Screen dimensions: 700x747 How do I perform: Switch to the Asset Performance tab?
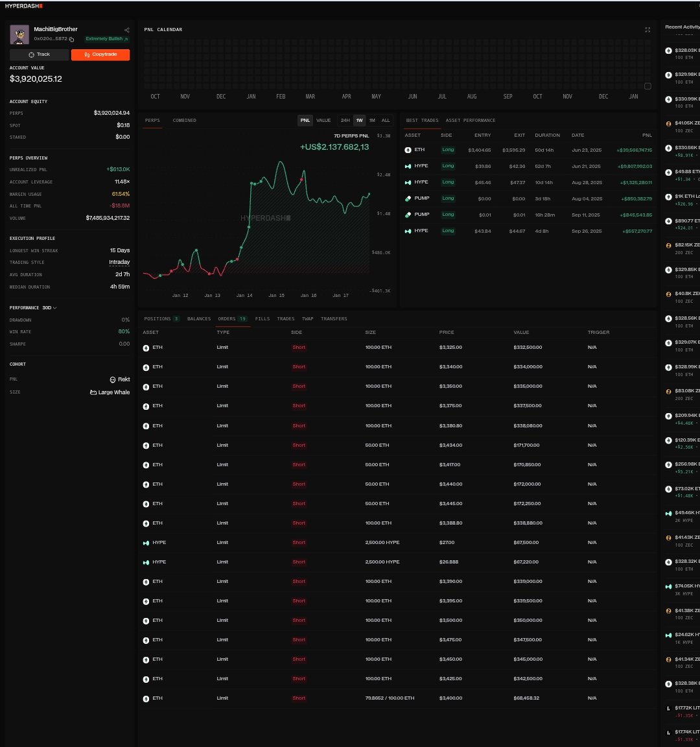[471, 121]
